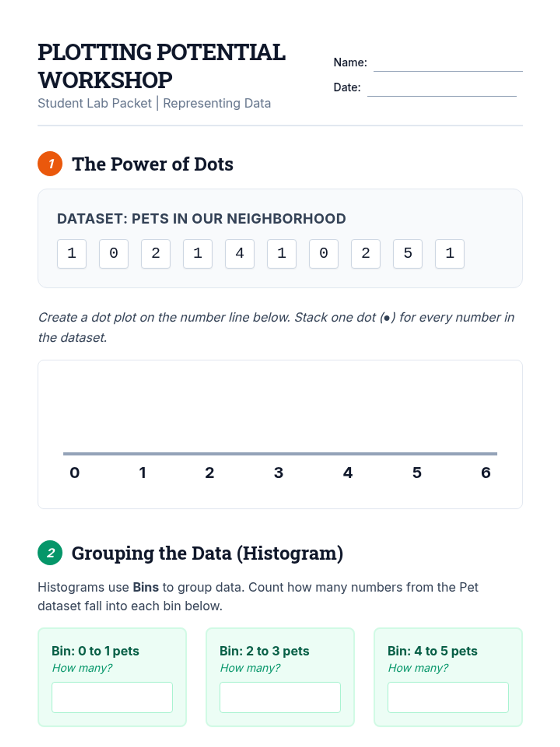This screenshot has height=747, width=560.
Task: Click the green number 2 section badge
Action: (x=50, y=553)
